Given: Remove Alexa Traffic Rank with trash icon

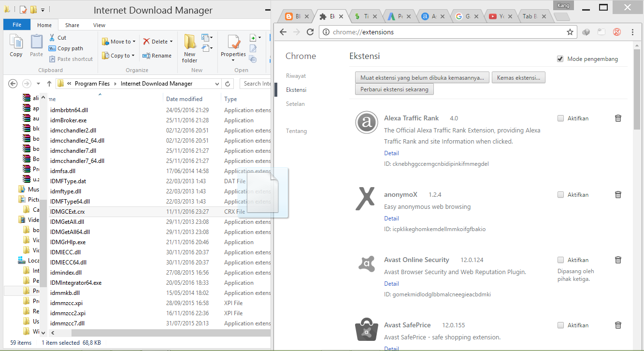Looking at the screenshot, I should pos(618,118).
